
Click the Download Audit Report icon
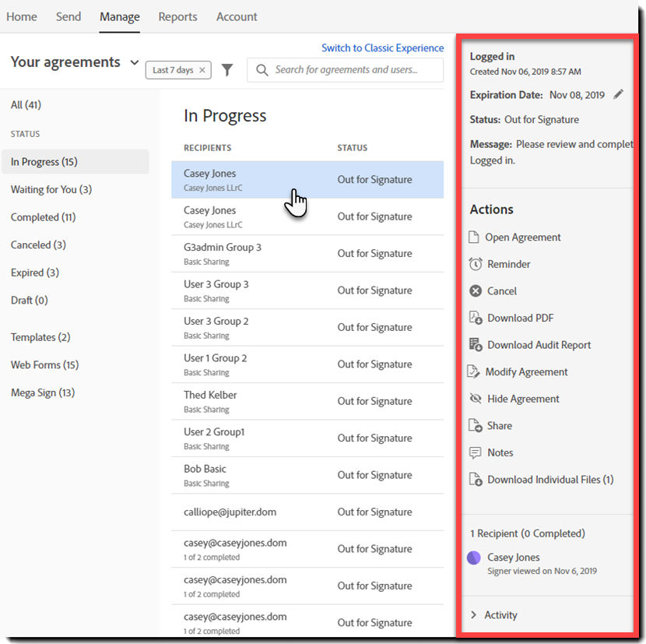476,345
